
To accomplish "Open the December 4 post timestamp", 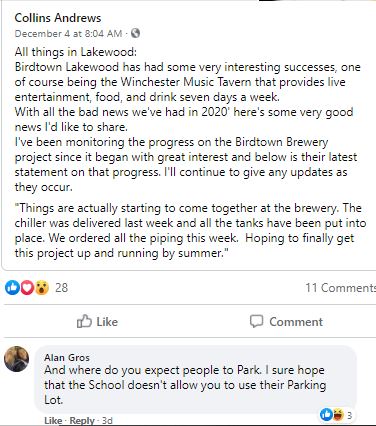I will [x=68, y=33].
